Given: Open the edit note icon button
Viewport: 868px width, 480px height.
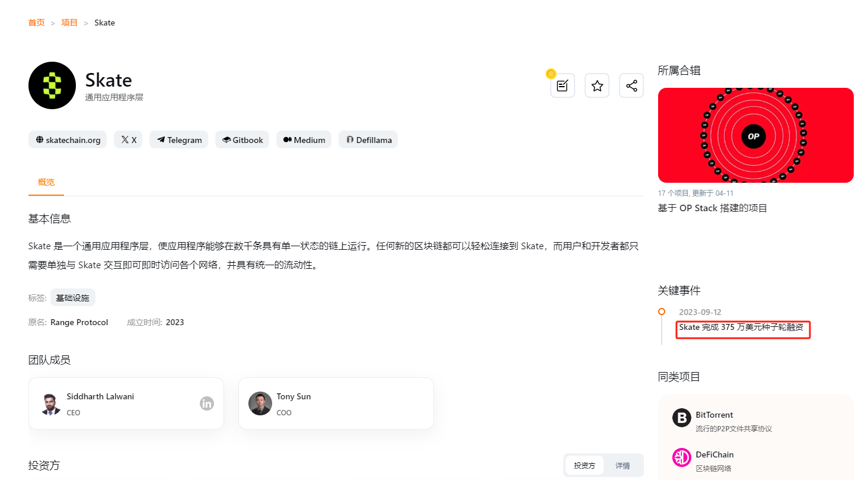Looking at the screenshot, I should coord(562,85).
